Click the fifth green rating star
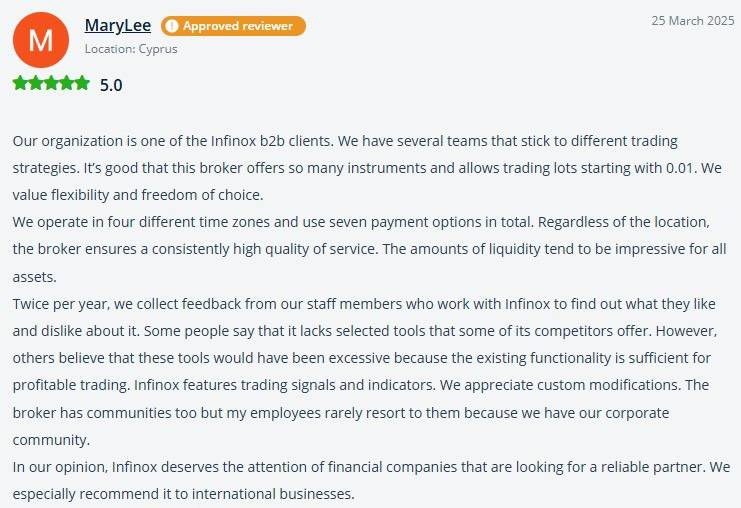 81,84
